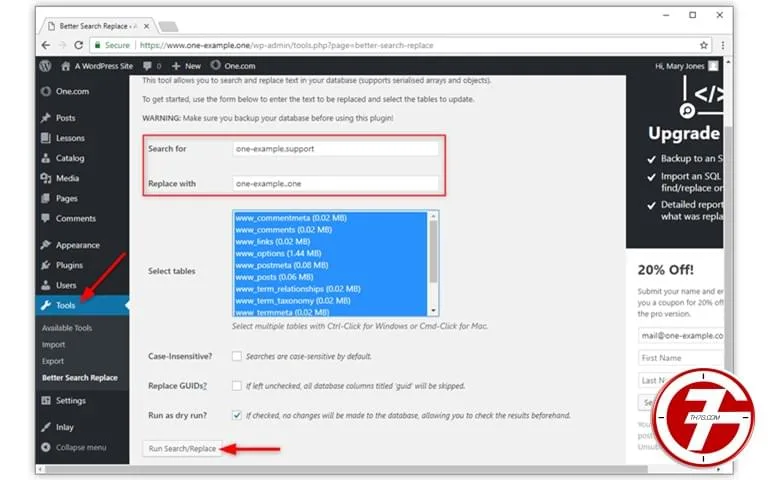The height and width of the screenshot is (480, 768).
Task: Click the Search for text field
Action: [336, 148]
